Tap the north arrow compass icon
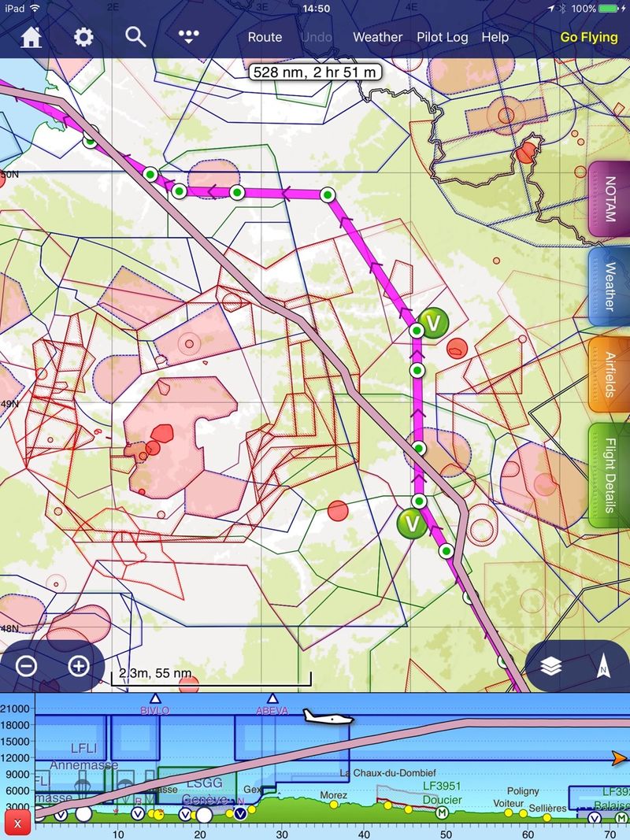630x840 pixels. 603,666
